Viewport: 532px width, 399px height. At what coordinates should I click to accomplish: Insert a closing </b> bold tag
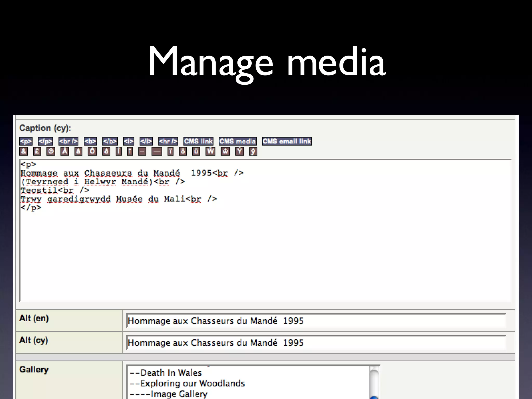point(110,141)
